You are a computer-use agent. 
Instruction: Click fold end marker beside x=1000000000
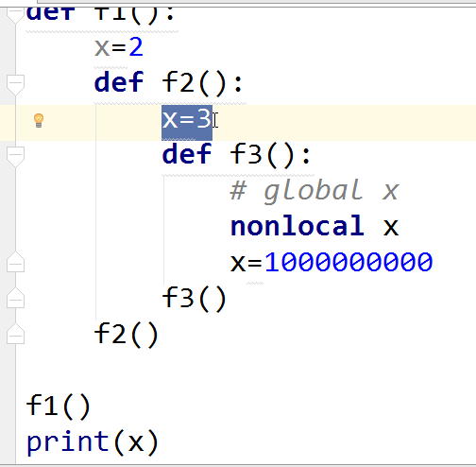point(15,262)
